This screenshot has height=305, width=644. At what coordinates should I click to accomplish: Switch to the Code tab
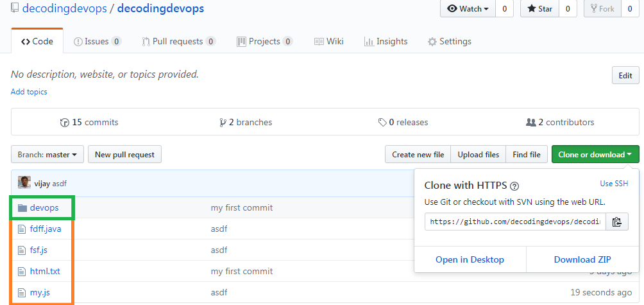tap(37, 41)
